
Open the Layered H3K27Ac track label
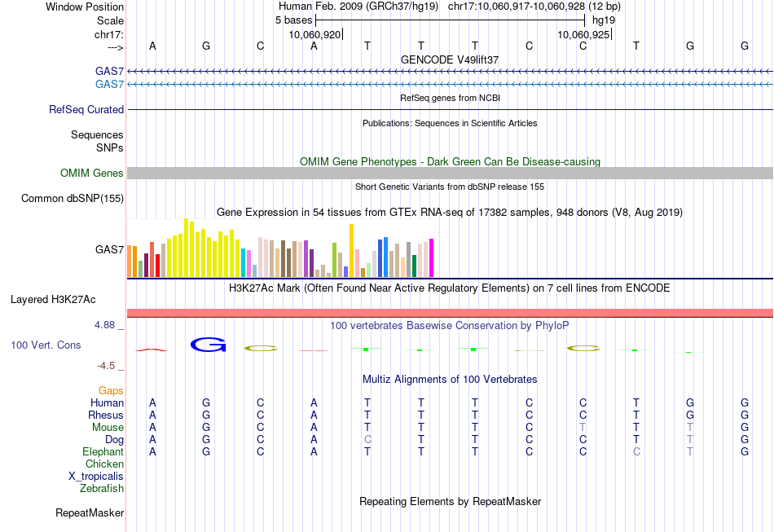click(53, 299)
